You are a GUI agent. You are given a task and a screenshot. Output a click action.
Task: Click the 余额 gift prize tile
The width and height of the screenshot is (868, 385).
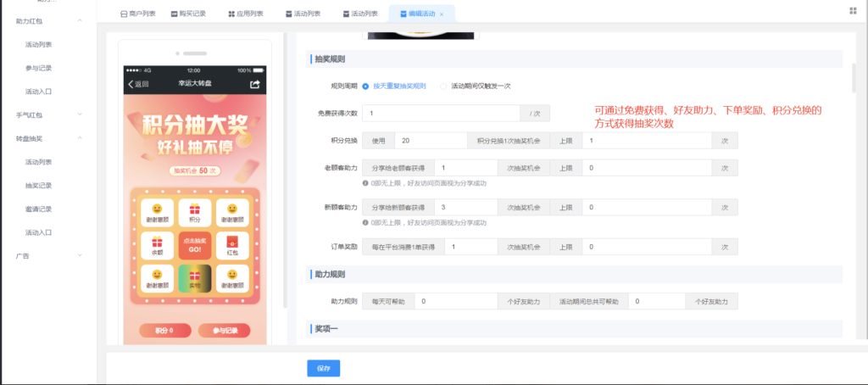click(x=157, y=246)
